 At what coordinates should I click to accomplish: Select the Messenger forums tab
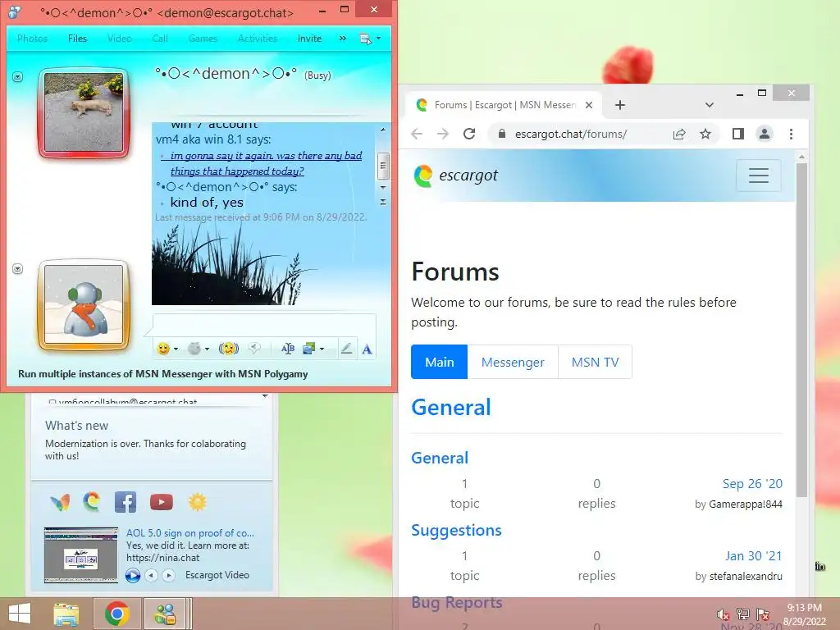pyautogui.click(x=513, y=362)
